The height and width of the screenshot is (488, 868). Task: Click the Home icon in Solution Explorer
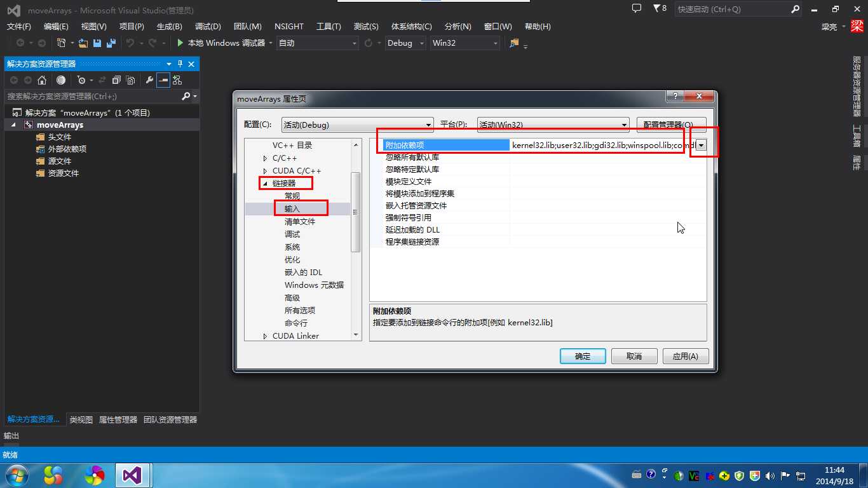[42, 80]
